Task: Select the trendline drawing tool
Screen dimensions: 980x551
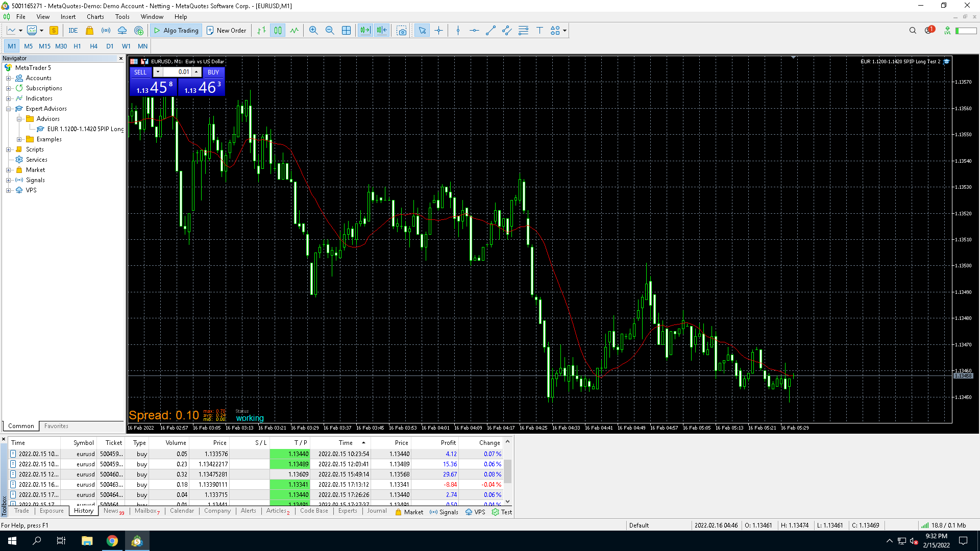Action: tap(491, 31)
